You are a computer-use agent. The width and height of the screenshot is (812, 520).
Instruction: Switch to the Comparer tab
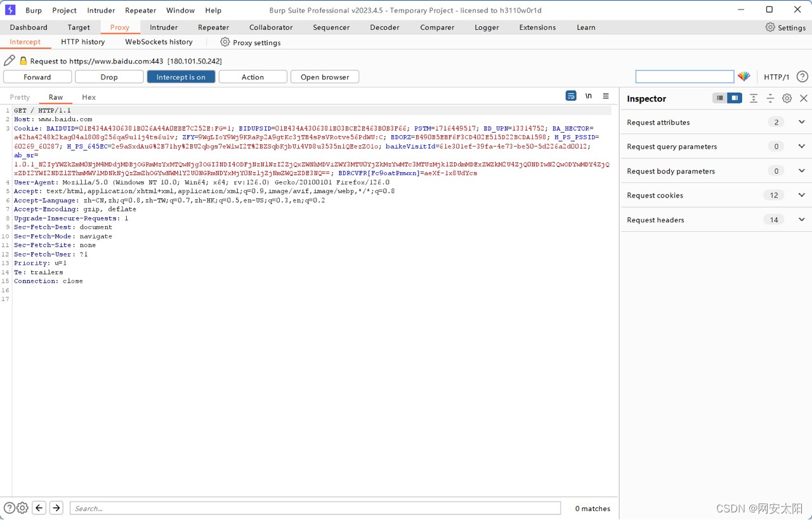coord(437,27)
